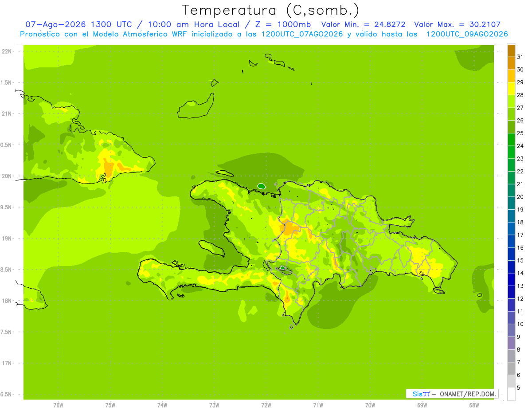Click the "28" value on the color scale
This screenshot has width=532, height=411.
point(520,95)
